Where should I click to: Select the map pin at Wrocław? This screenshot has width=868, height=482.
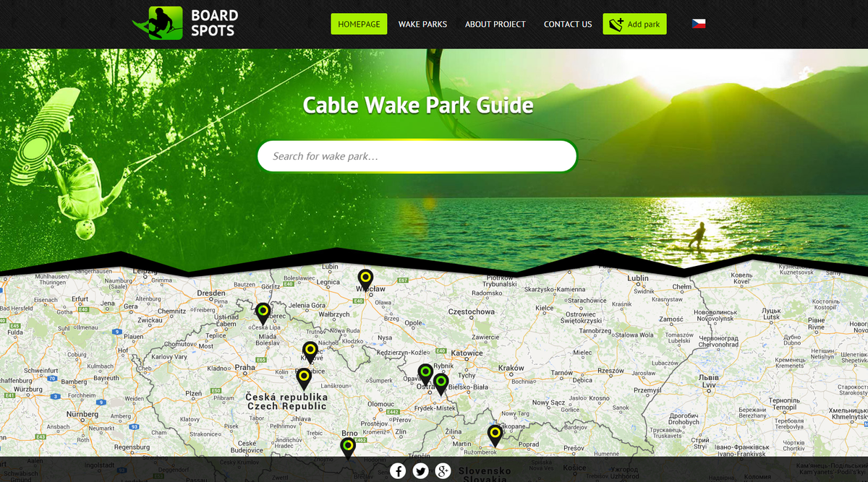[x=365, y=280]
